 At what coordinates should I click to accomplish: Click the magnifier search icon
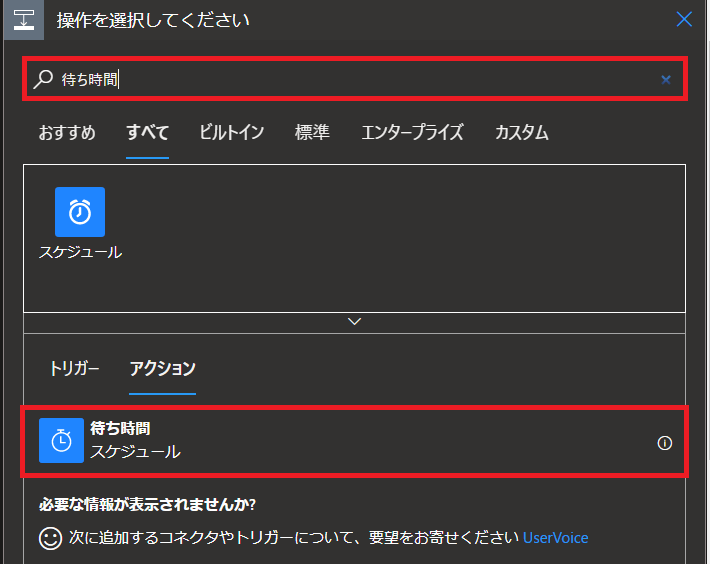click(x=43, y=79)
